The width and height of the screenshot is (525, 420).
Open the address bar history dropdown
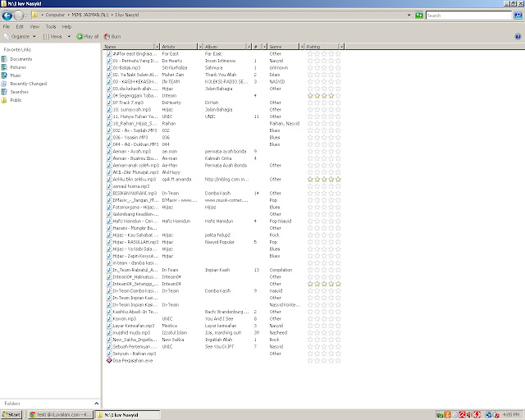coord(409,15)
